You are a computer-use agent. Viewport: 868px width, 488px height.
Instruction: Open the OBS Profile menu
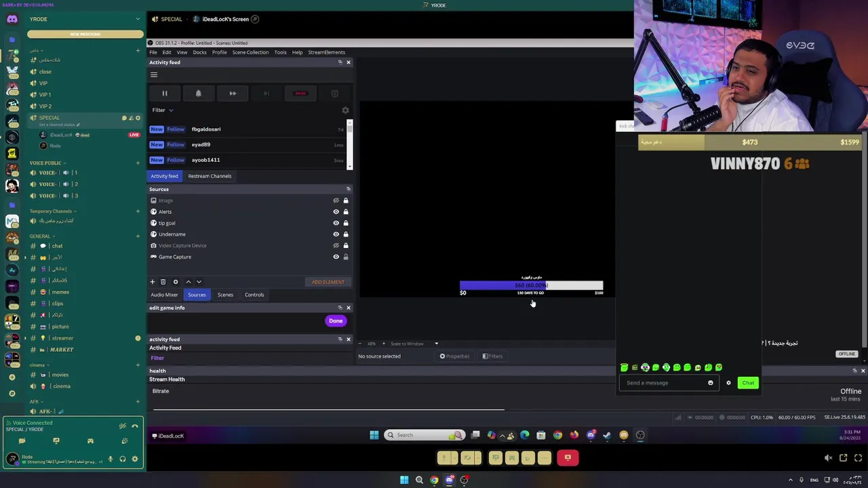click(219, 52)
